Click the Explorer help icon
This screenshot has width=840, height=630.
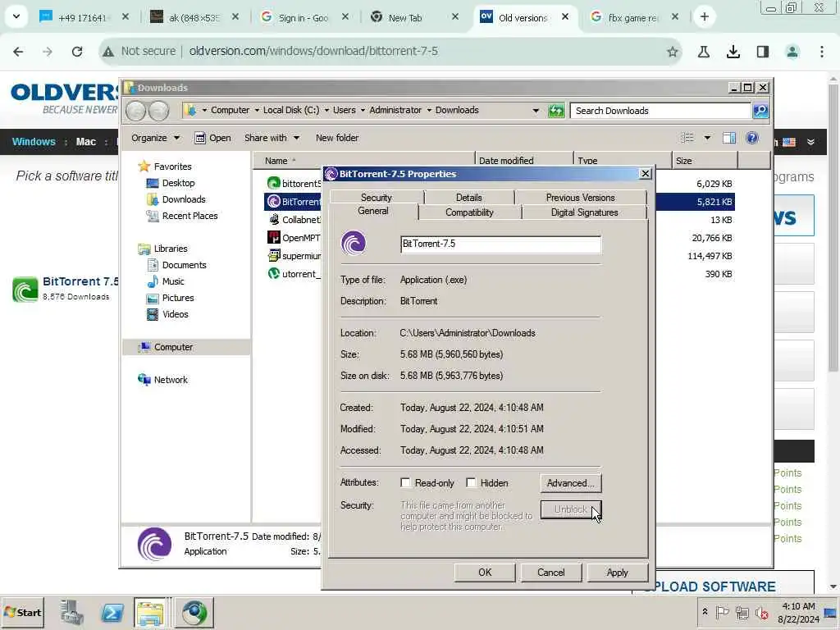coord(752,138)
